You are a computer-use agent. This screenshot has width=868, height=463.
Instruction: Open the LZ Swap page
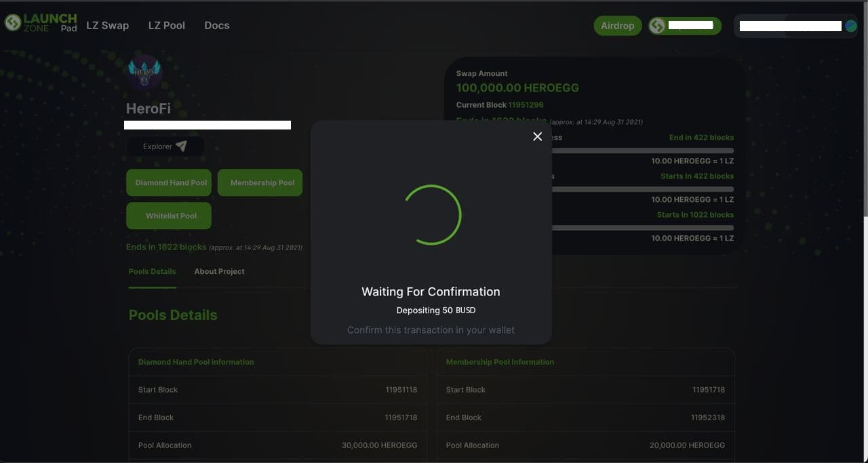click(x=107, y=25)
